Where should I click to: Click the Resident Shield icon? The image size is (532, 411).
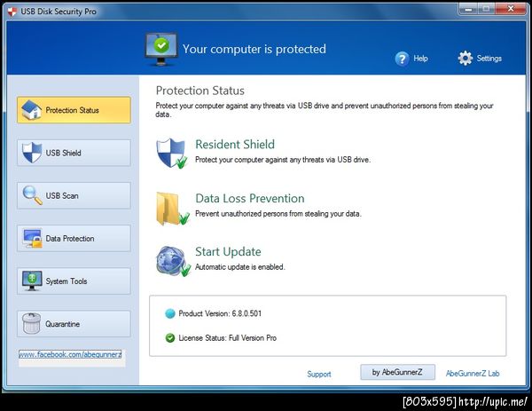pos(172,154)
